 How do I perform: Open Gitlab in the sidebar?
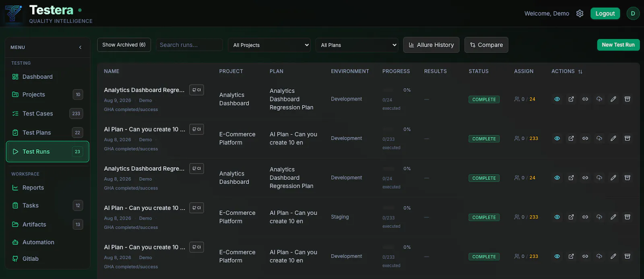[47, 258]
